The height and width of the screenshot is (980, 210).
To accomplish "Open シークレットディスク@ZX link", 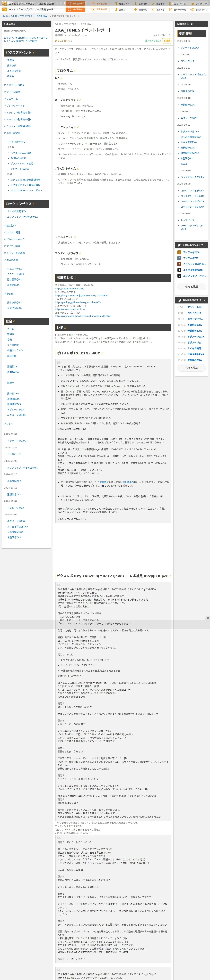I will (x=192, y=227).
